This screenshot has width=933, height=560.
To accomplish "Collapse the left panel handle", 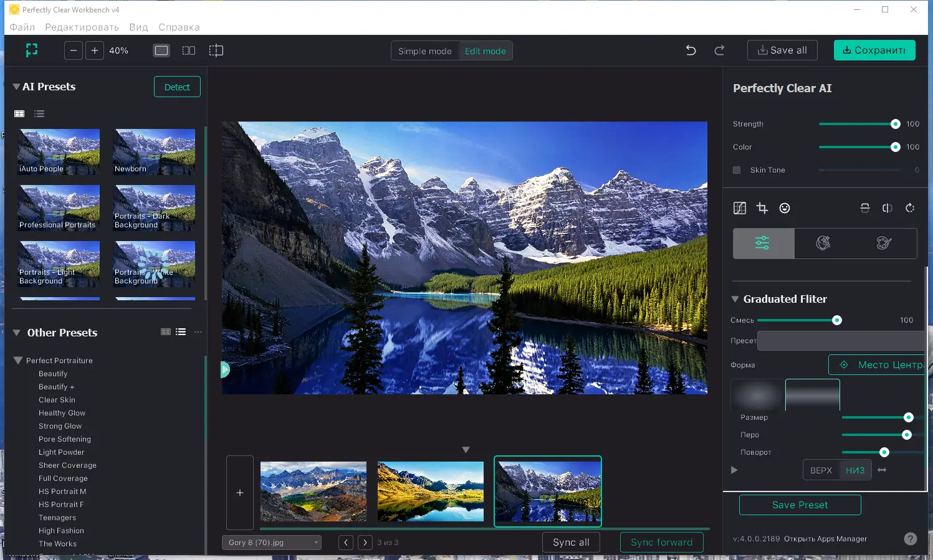I will (x=225, y=370).
